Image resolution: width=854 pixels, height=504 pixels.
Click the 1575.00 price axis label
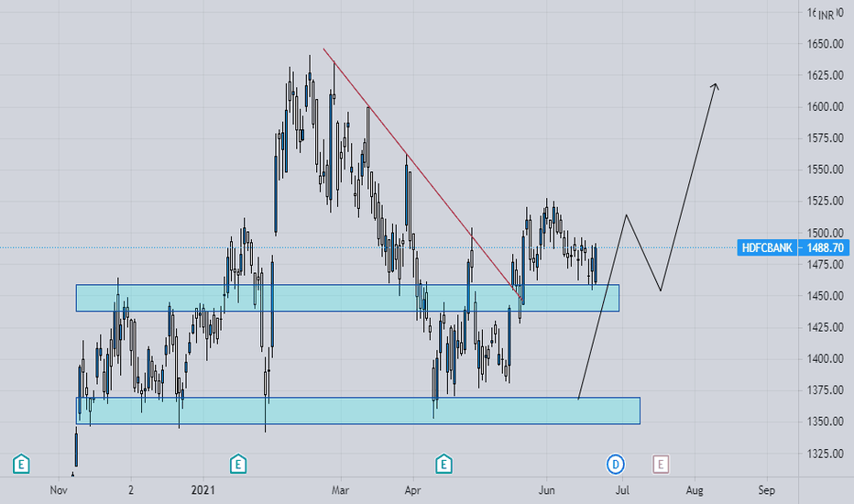(825, 138)
